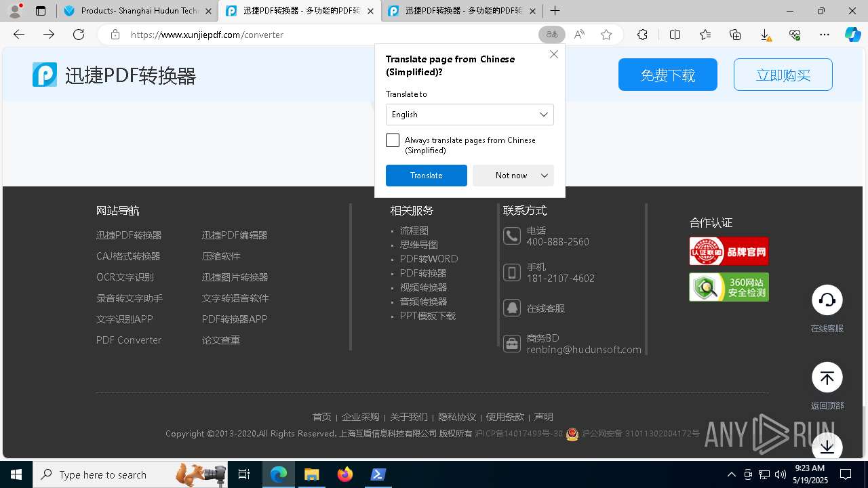Open Task View on the taskbar

(244, 474)
